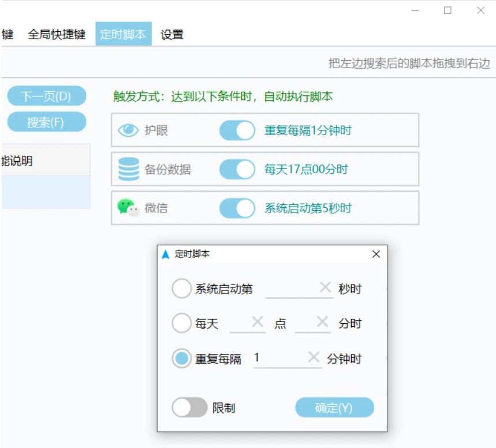The height and width of the screenshot is (448, 496).
Task: Disable the 护眼 timed script toggle
Action: pos(237,130)
